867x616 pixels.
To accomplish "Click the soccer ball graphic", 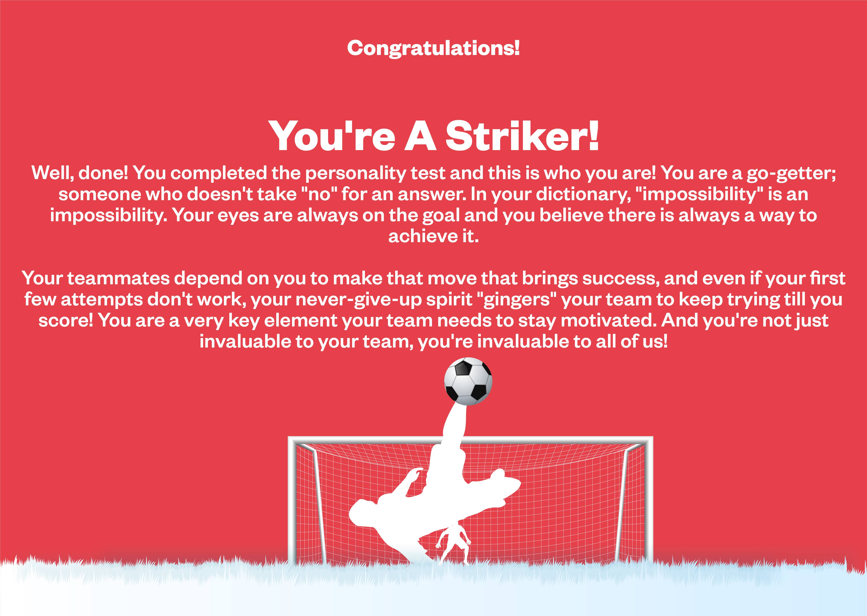I will (468, 381).
